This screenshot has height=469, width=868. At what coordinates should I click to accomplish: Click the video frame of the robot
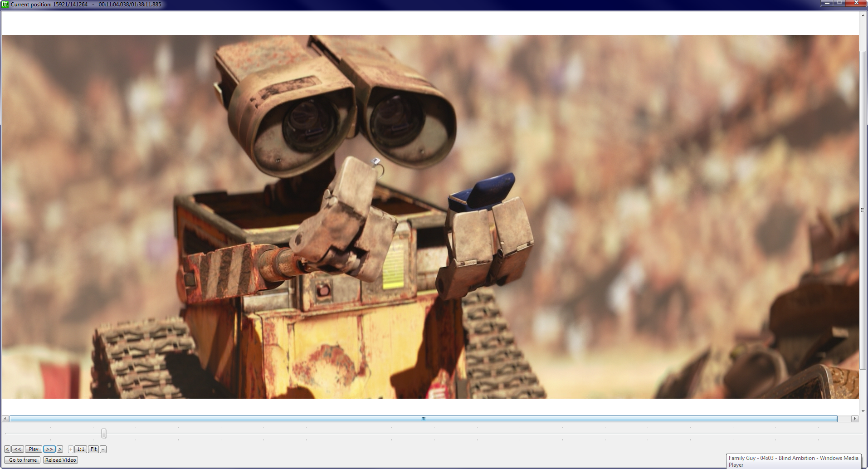430,217
